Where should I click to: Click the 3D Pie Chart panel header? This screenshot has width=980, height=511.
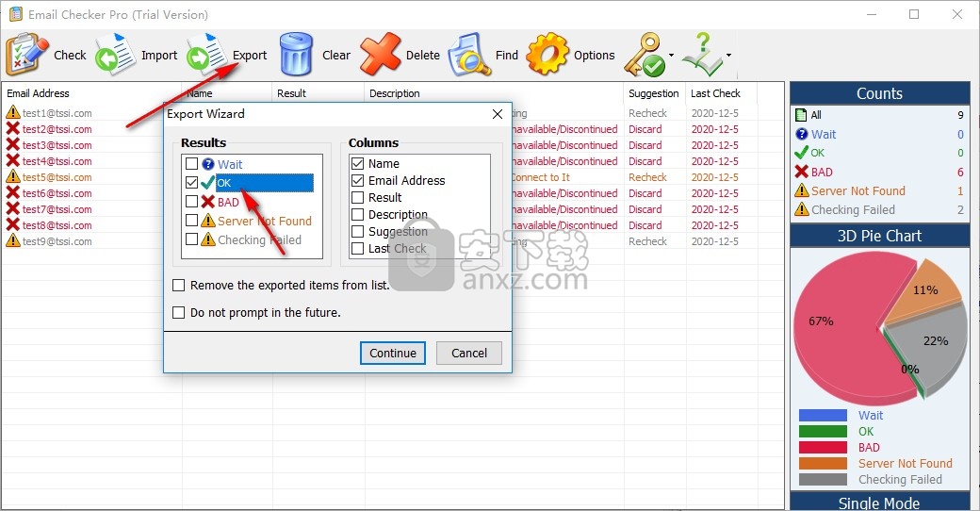coord(879,236)
